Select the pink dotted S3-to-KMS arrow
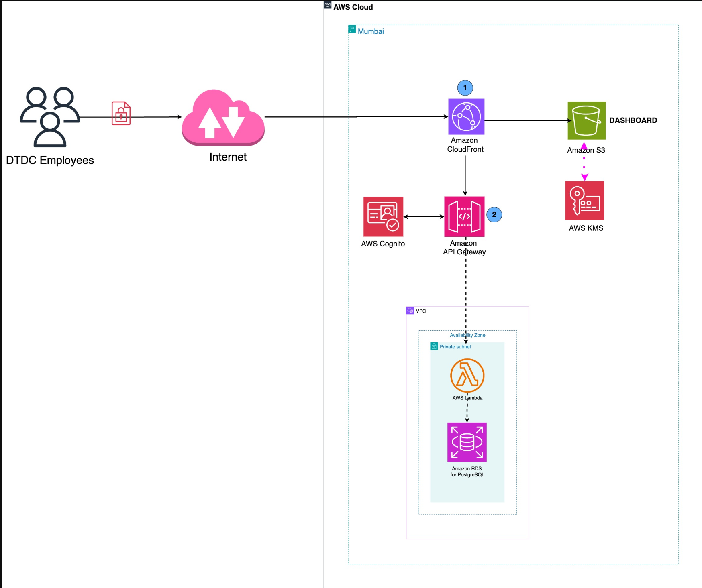702x588 pixels. click(584, 165)
